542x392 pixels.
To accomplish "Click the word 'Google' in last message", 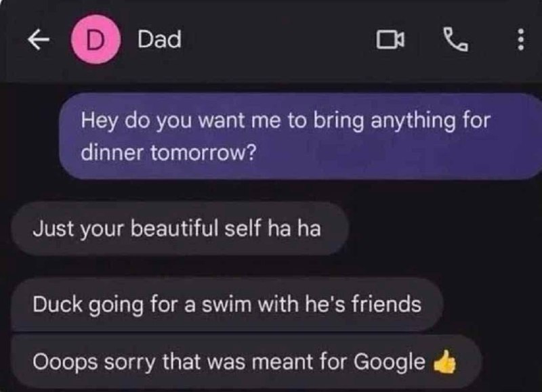I will pos(389,363).
